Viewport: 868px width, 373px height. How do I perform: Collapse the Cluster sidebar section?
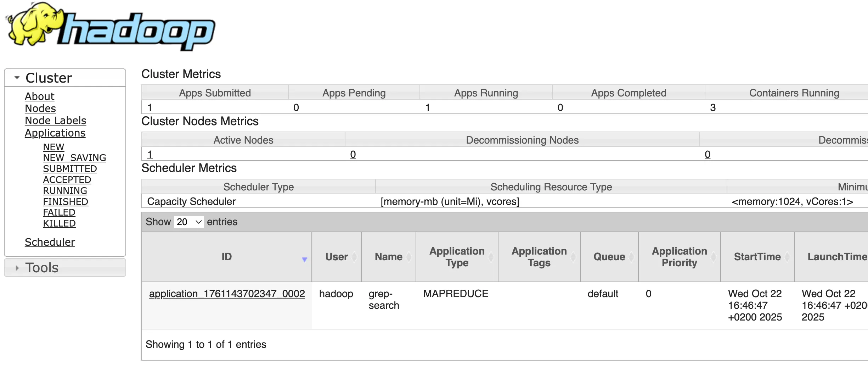point(17,78)
